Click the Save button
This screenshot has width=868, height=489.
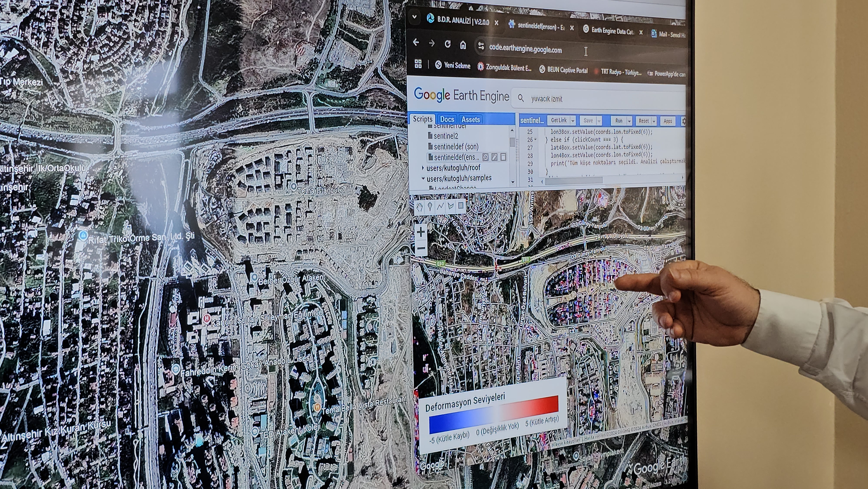[x=588, y=120]
